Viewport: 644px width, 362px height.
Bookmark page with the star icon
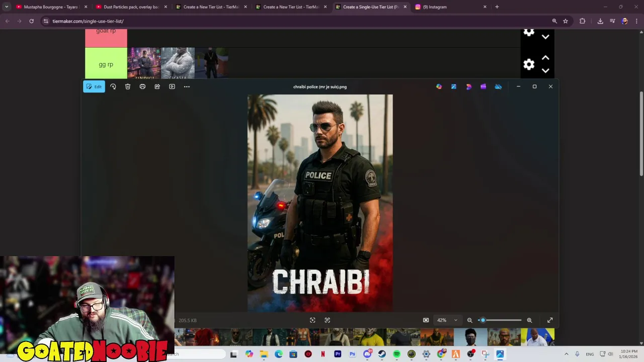pyautogui.click(x=566, y=21)
